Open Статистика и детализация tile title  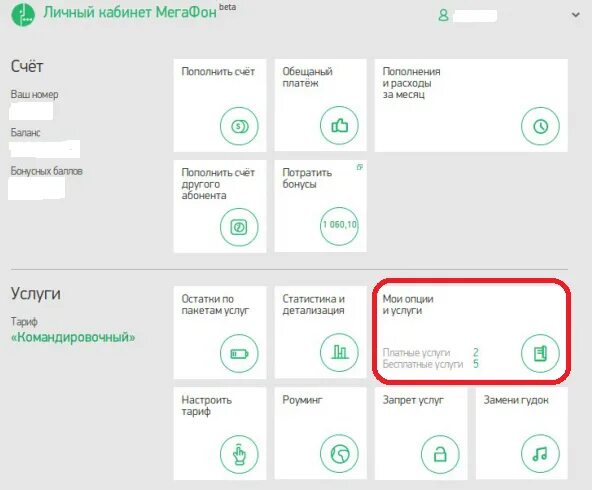click(x=313, y=305)
